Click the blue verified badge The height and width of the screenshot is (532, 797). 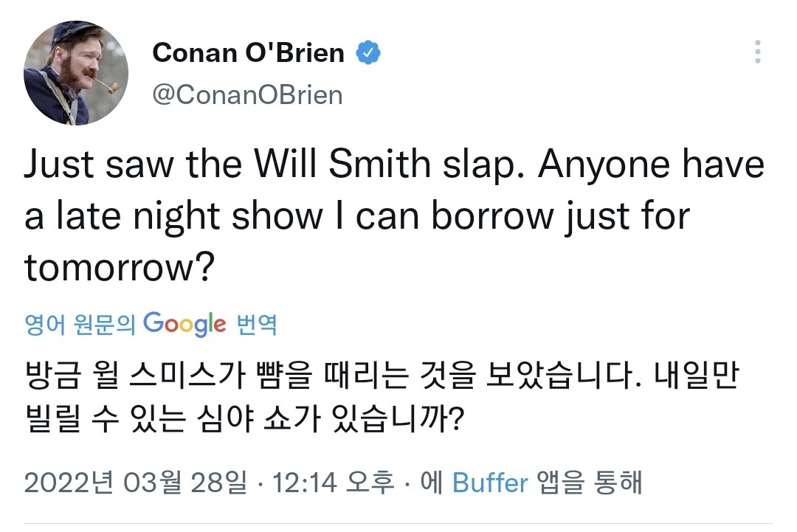(x=368, y=53)
